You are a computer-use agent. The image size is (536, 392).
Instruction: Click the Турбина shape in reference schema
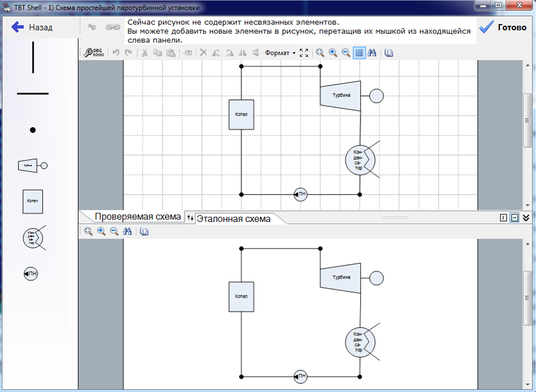pyautogui.click(x=340, y=278)
